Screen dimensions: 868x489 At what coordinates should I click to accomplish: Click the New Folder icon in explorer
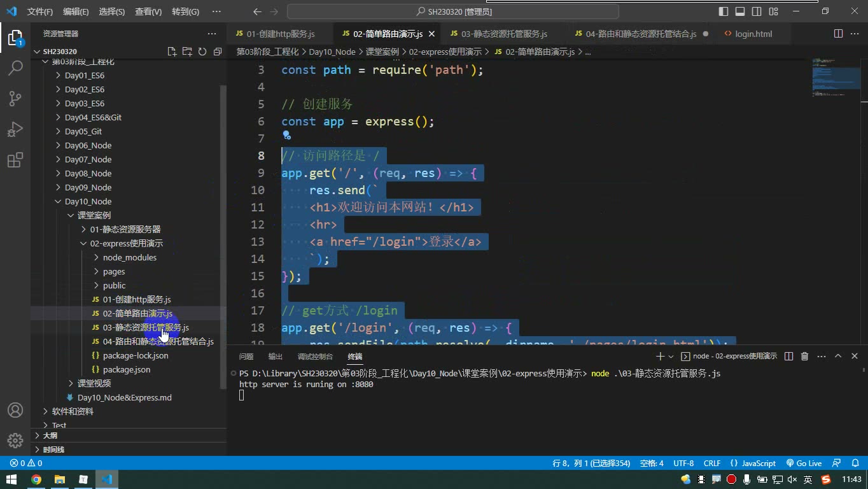(187, 52)
